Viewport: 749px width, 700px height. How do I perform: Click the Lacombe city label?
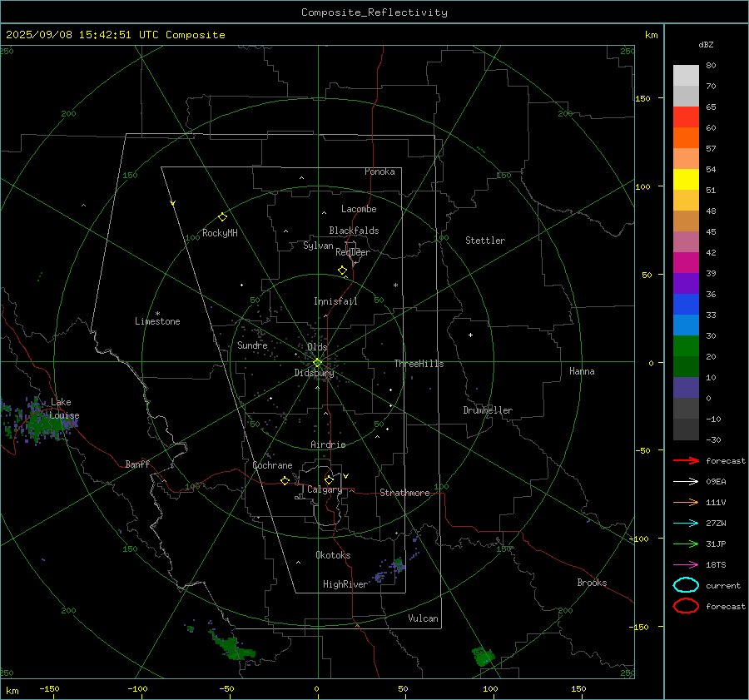point(359,209)
